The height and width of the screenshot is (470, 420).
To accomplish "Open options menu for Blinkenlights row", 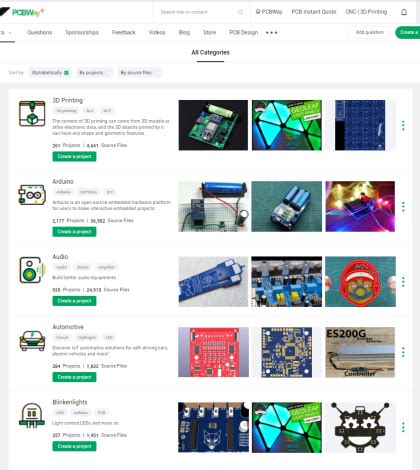I will (403, 427).
